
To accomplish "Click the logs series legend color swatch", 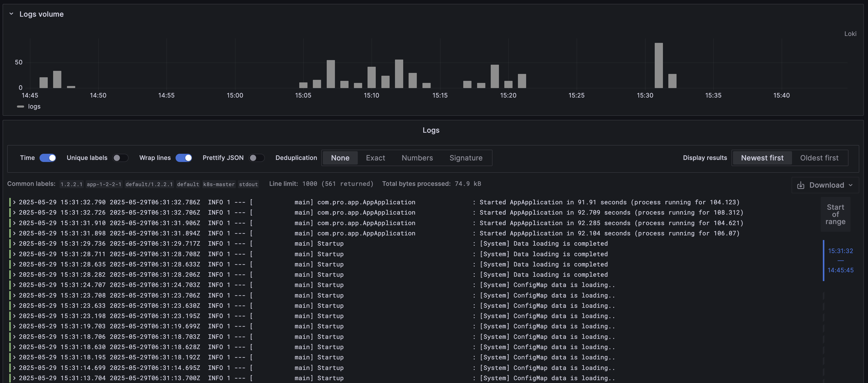I will (x=21, y=107).
